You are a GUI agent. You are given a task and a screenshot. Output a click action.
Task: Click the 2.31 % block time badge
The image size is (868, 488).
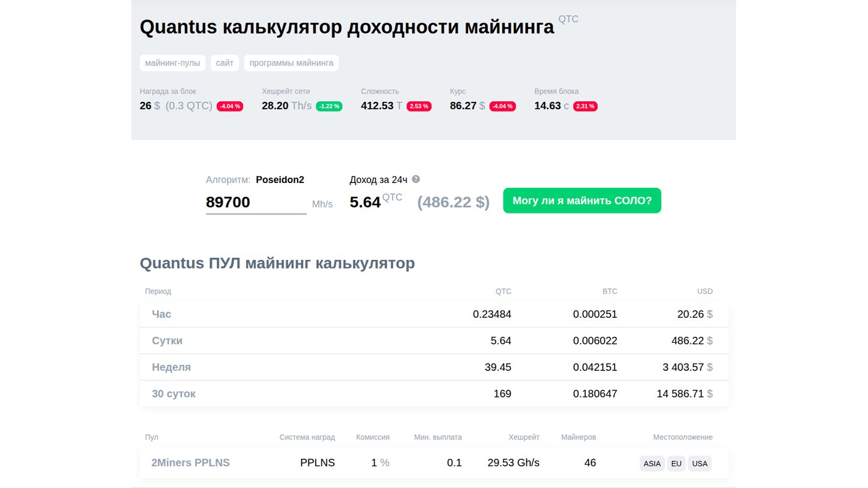pyautogui.click(x=585, y=106)
